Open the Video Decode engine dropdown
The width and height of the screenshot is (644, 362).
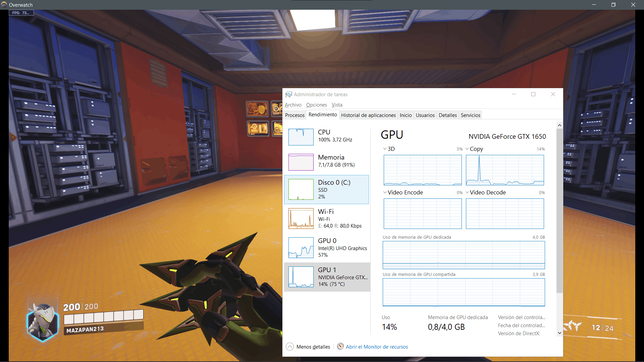pyautogui.click(x=467, y=192)
